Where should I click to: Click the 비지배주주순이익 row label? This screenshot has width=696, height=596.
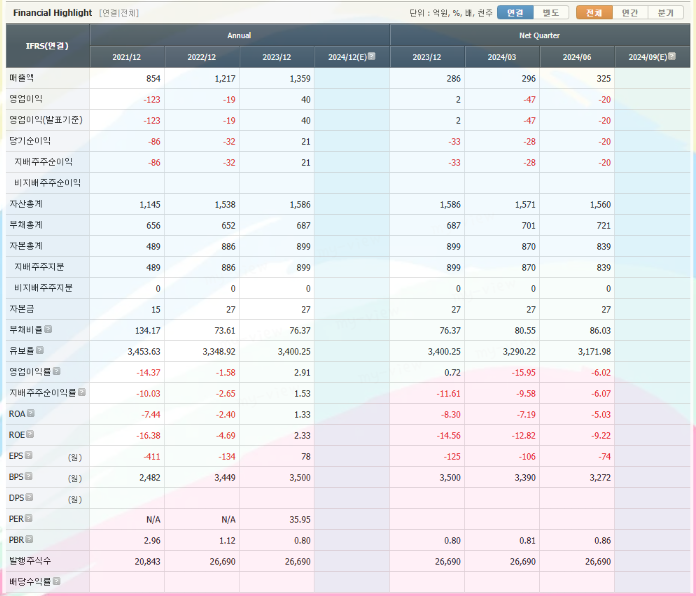point(47,182)
